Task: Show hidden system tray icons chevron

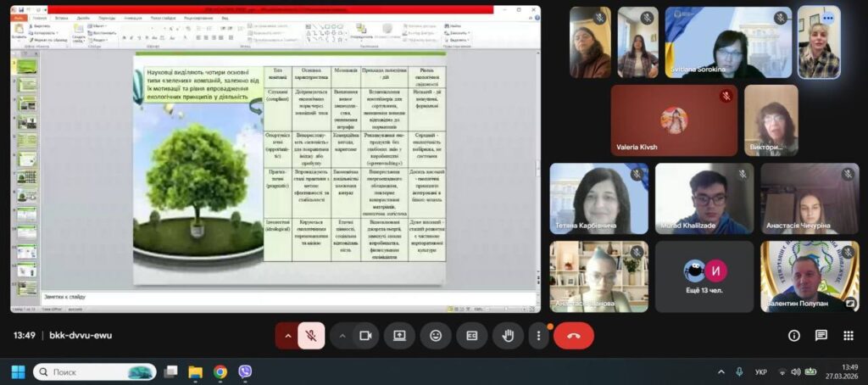Action: pyautogui.click(x=721, y=371)
